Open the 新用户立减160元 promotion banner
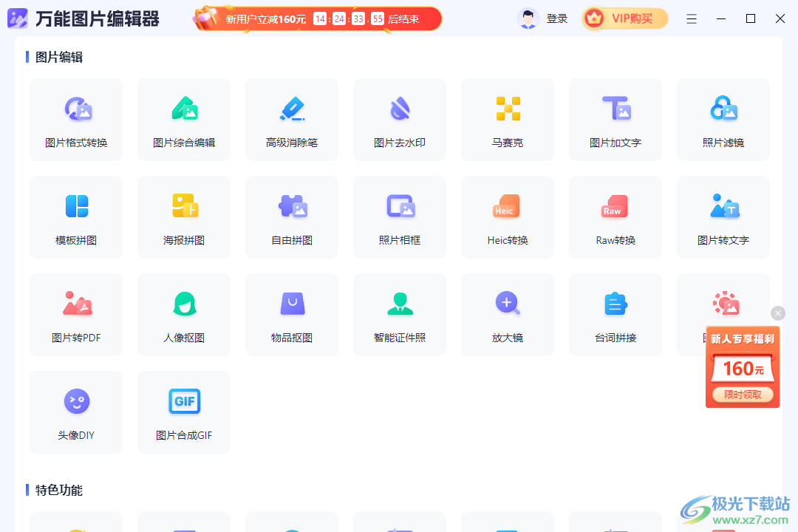Viewport: 798px width, 532px height. pyautogui.click(x=317, y=18)
